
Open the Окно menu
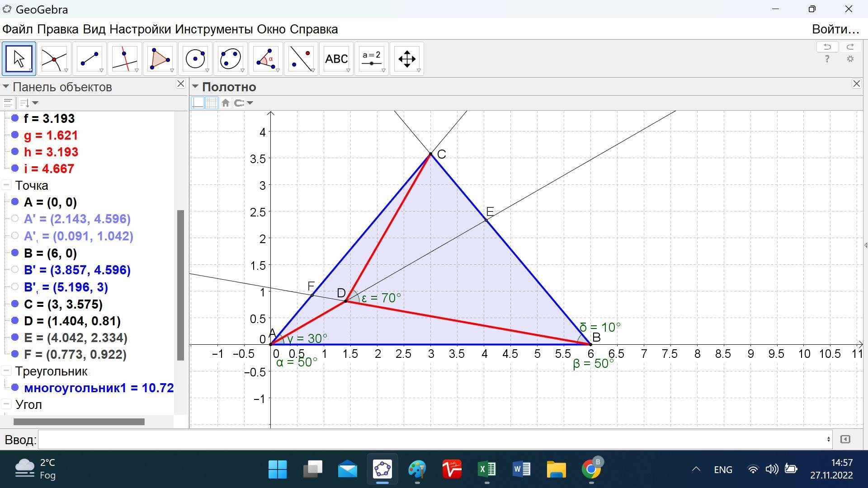pyautogui.click(x=271, y=29)
